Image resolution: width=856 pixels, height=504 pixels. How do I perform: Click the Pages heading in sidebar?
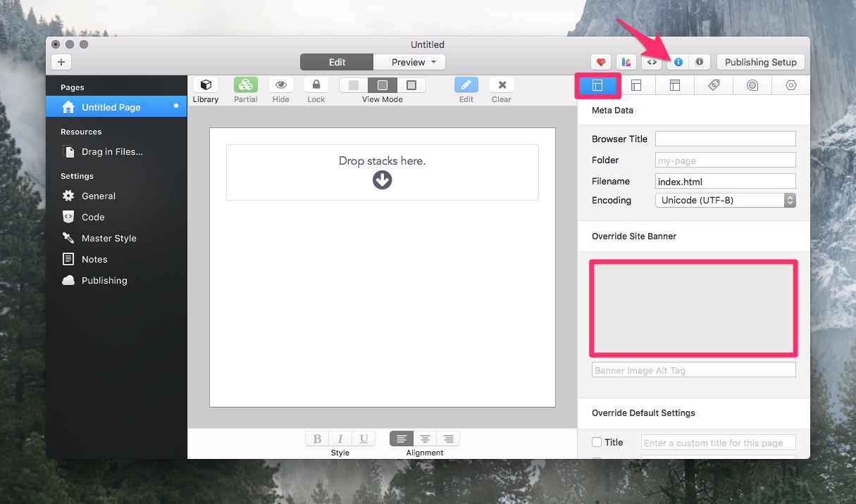(x=73, y=87)
